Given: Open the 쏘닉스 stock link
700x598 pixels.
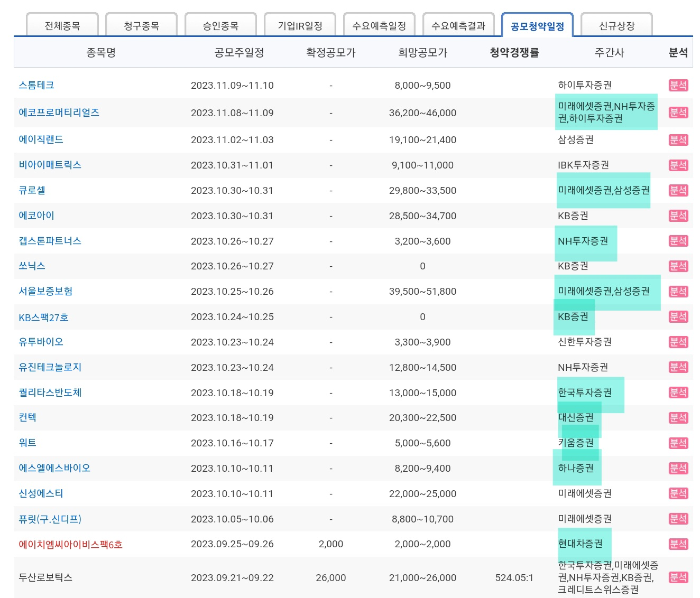Looking at the screenshot, I should pos(32,266).
